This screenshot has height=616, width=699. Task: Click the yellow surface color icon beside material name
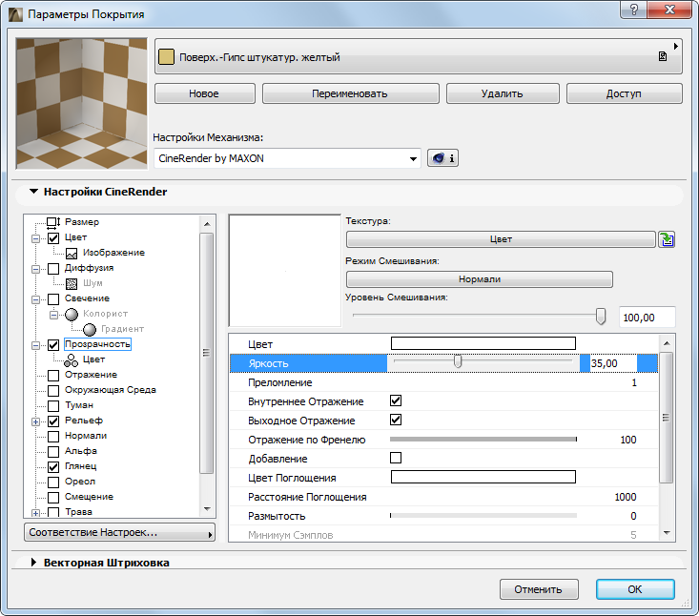(166, 57)
